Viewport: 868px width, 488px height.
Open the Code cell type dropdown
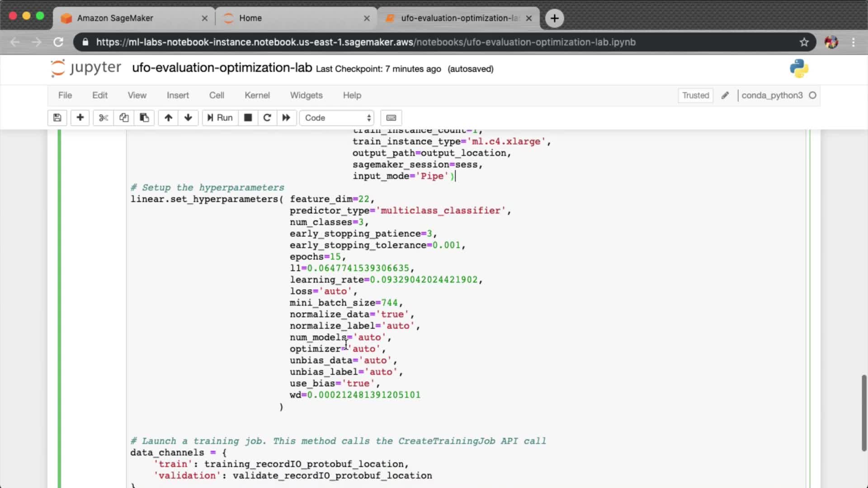pyautogui.click(x=337, y=118)
